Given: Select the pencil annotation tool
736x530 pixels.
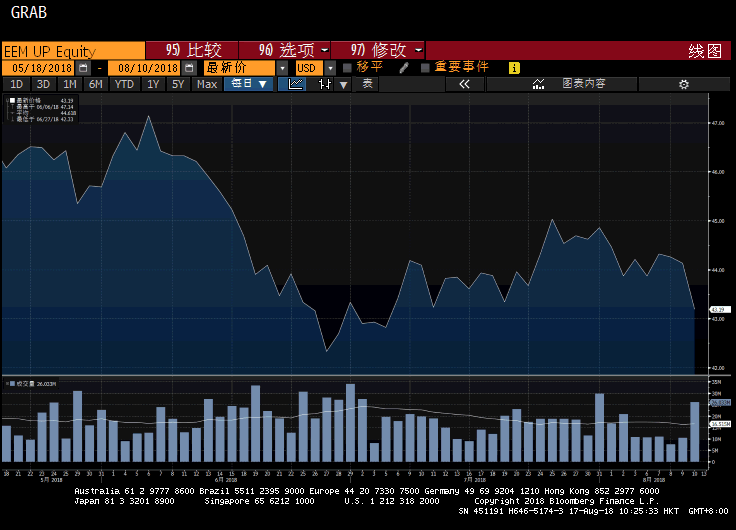Looking at the screenshot, I should (404, 68).
